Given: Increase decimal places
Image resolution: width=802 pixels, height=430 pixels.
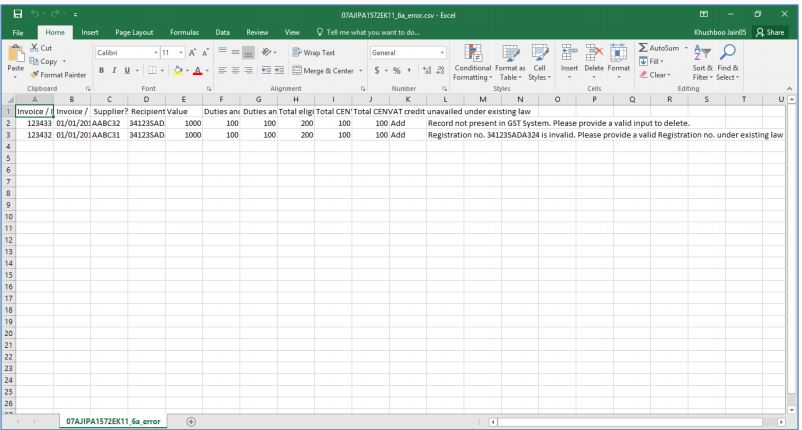Looking at the screenshot, I should pos(427,71).
